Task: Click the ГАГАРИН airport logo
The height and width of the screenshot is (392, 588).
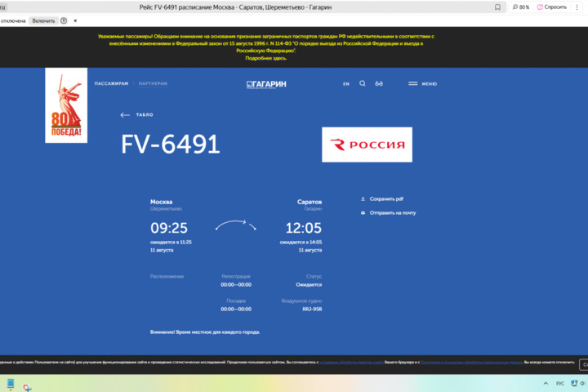Action: (x=266, y=84)
